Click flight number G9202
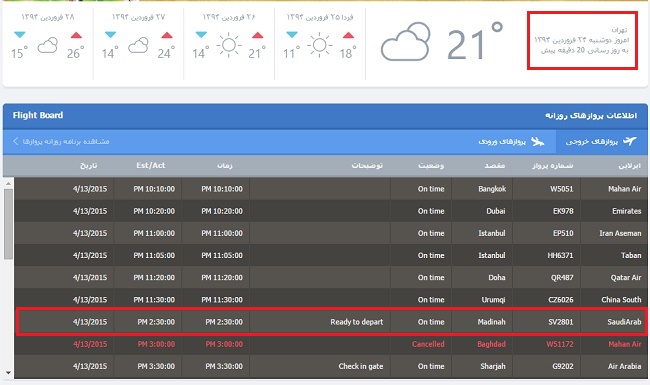 coord(563,366)
